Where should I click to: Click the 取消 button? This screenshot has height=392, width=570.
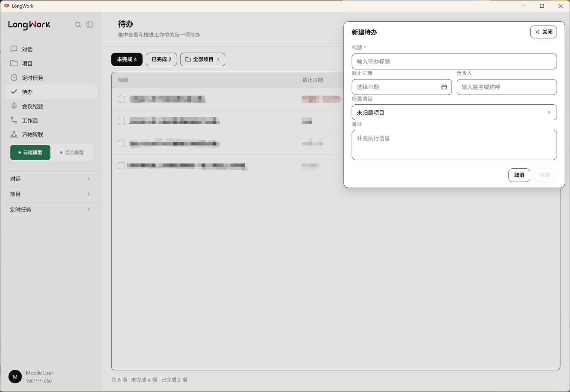(519, 175)
